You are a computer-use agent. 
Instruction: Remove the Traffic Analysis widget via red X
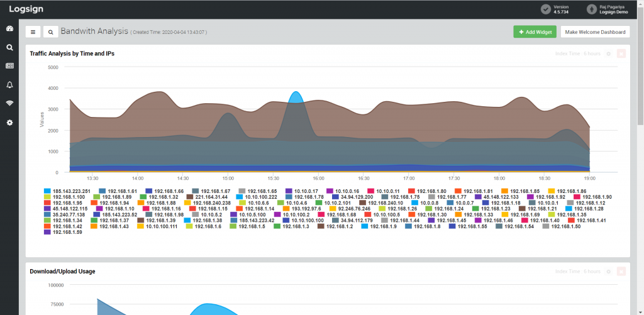tap(621, 54)
